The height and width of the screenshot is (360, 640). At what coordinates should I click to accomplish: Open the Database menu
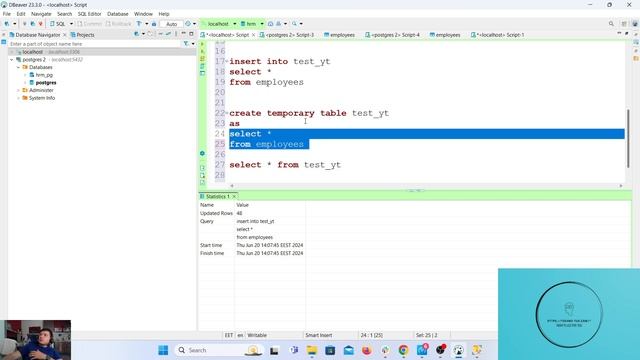point(118,14)
